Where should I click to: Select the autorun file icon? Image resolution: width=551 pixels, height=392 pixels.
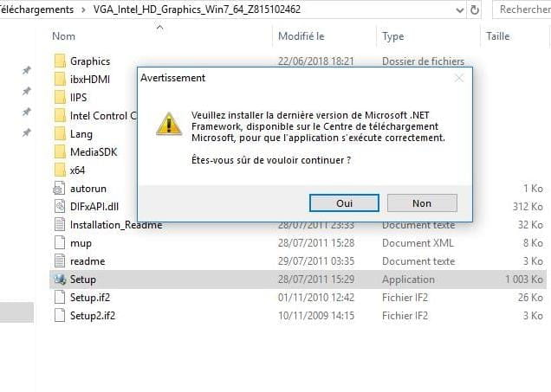click(x=60, y=189)
